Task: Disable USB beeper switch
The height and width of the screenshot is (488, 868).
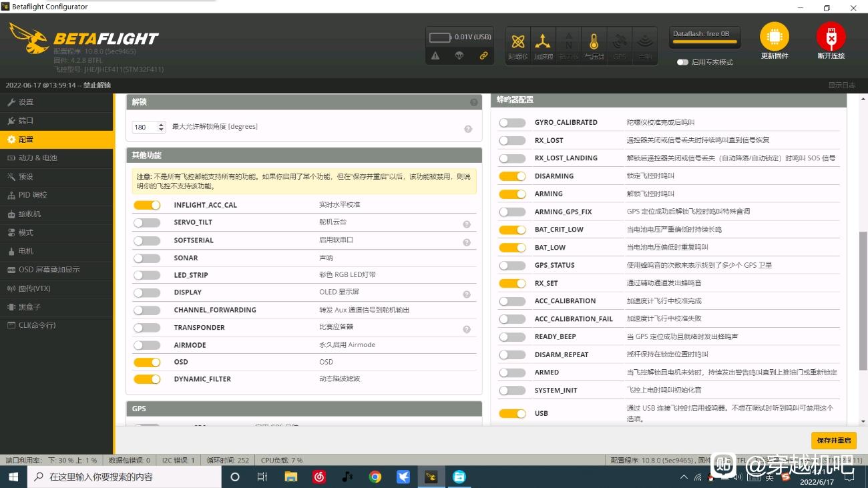Action: tap(512, 413)
